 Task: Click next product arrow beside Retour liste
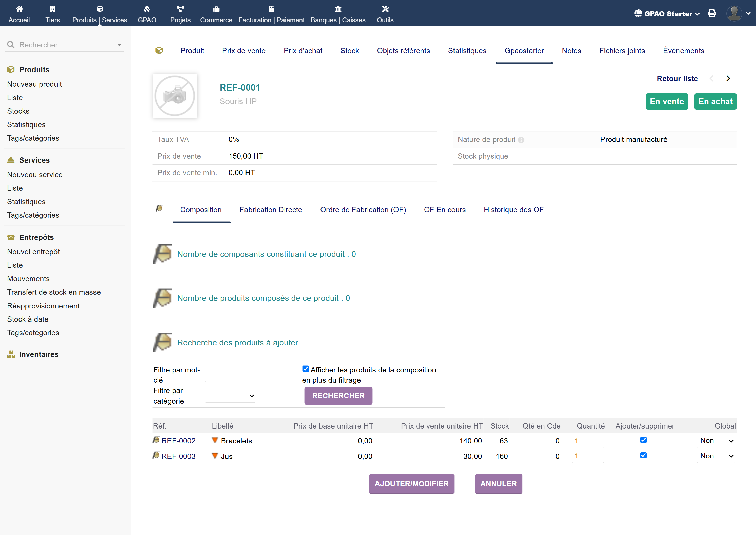click(x=728, y=78)
